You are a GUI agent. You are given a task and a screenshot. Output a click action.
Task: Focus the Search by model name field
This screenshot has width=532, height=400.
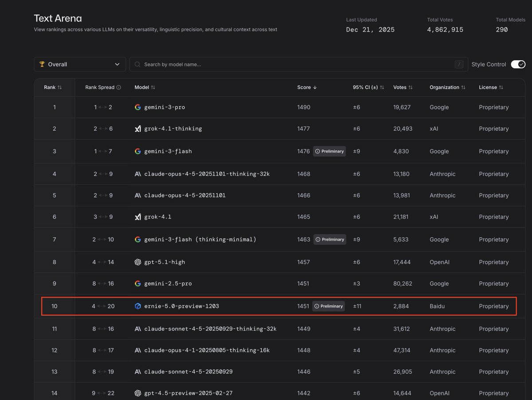pos(298,64)
